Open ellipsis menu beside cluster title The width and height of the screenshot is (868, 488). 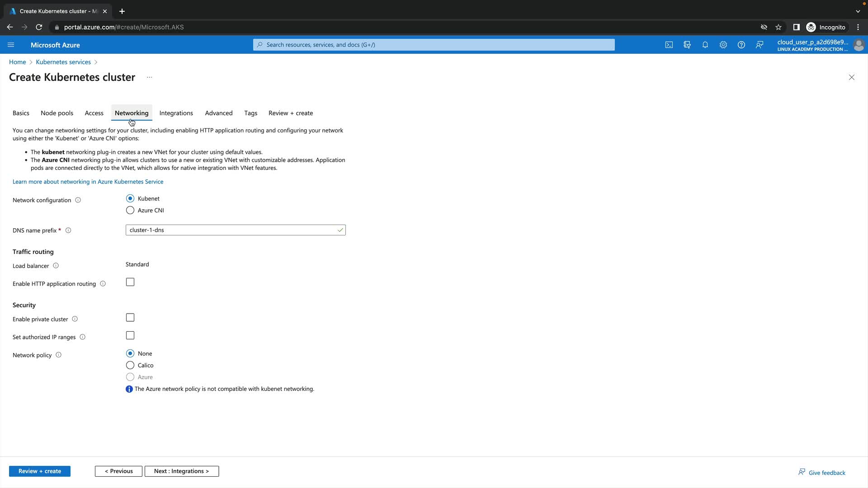coord(150,77)
